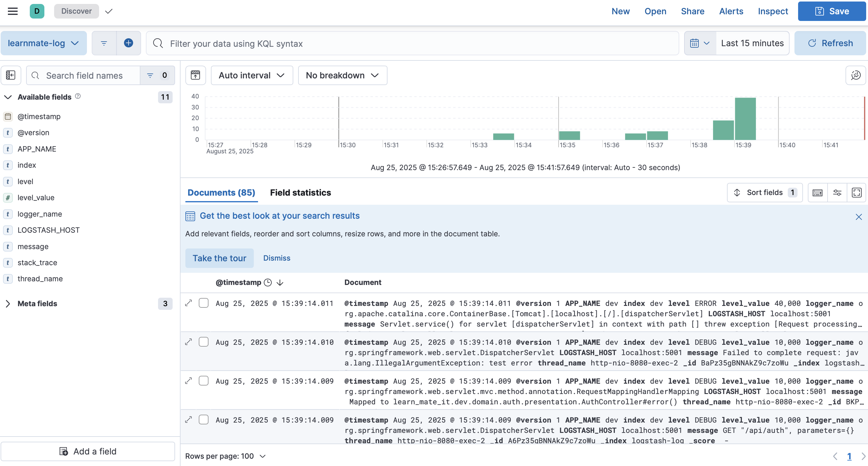Switch to Field statistics tab
868x466 pixels.
[x=300, y=193]
